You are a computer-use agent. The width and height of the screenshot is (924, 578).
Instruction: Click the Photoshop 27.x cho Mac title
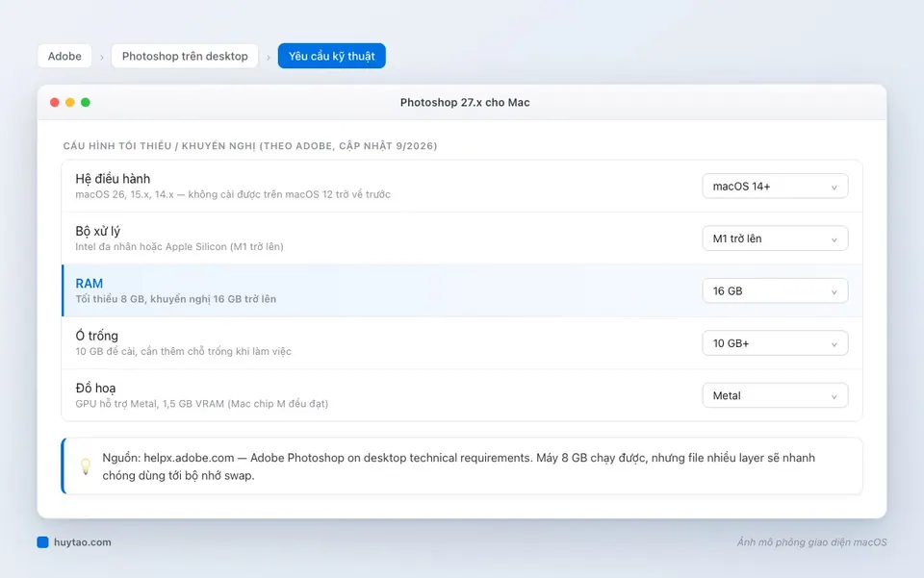[x=465, y=102]
